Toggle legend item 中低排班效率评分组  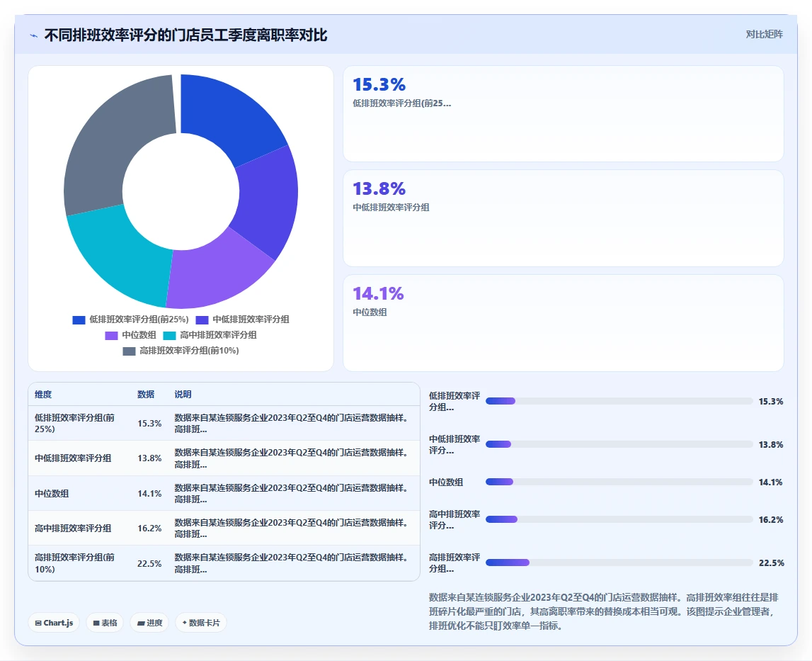[x=242, y=320]
